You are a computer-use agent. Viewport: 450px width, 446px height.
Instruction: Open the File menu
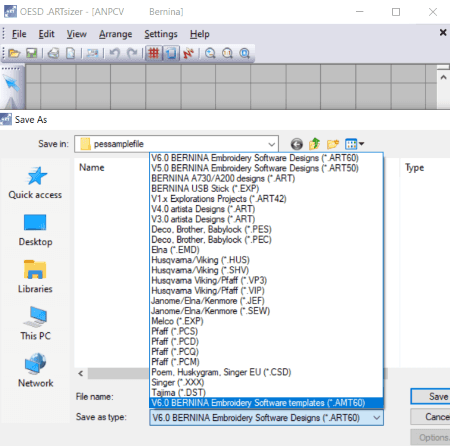(x=19, y=34)
